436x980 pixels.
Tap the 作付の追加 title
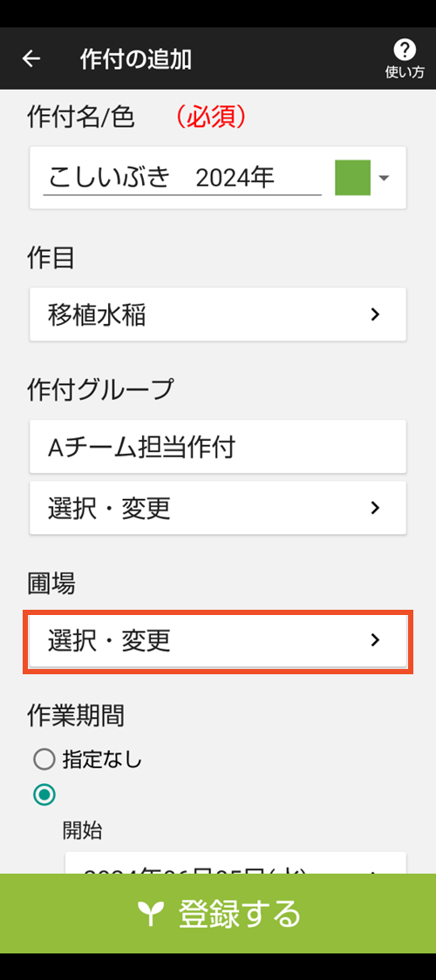click(x=136, y=59)
